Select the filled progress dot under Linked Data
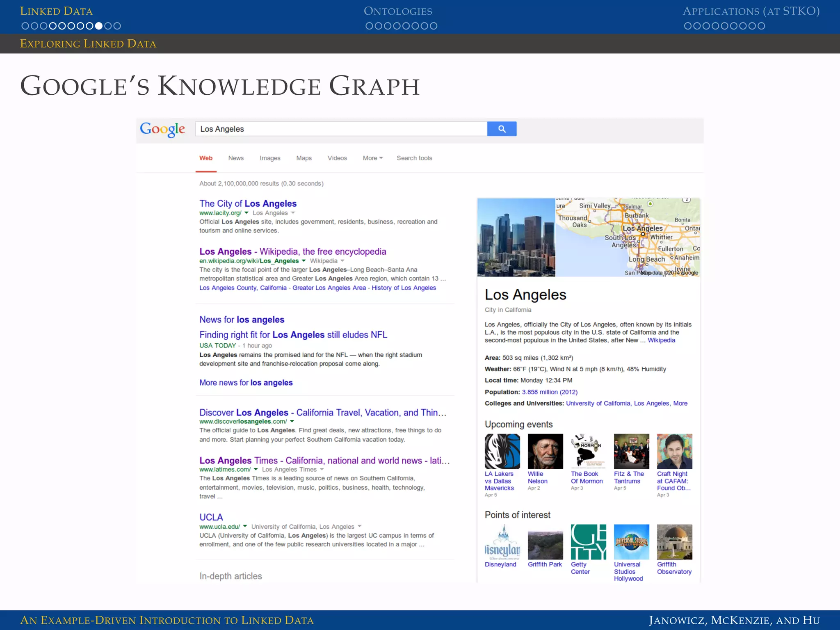This screenshot has width=840, height=630. click(98, 26)
